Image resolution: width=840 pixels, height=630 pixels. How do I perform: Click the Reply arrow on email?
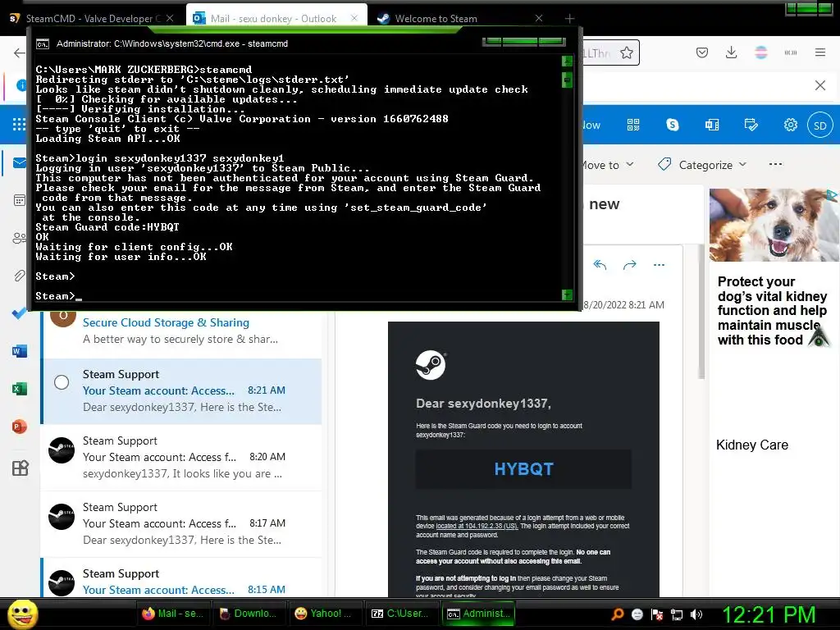(600, 265)
